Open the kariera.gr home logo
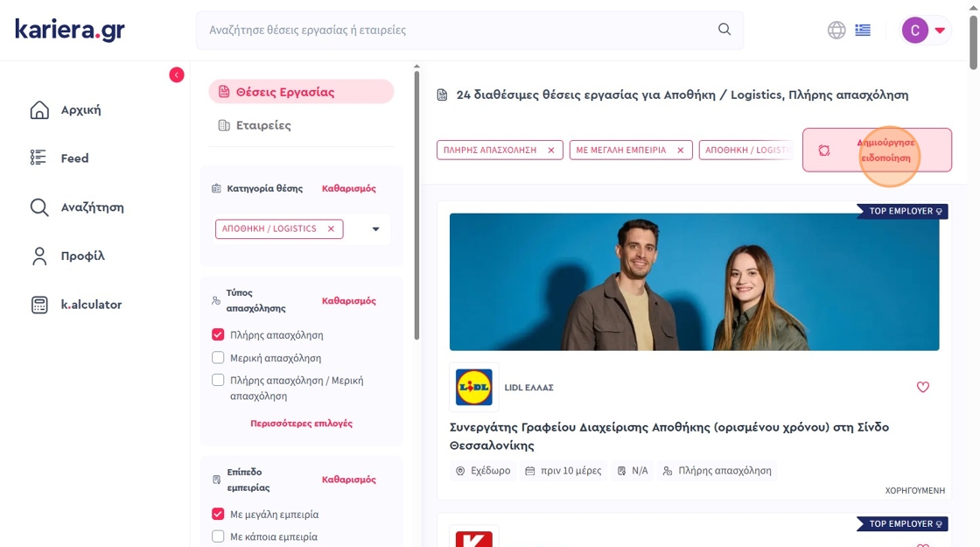Viewport: 980px width, 547px height. [x=69, y=30]
